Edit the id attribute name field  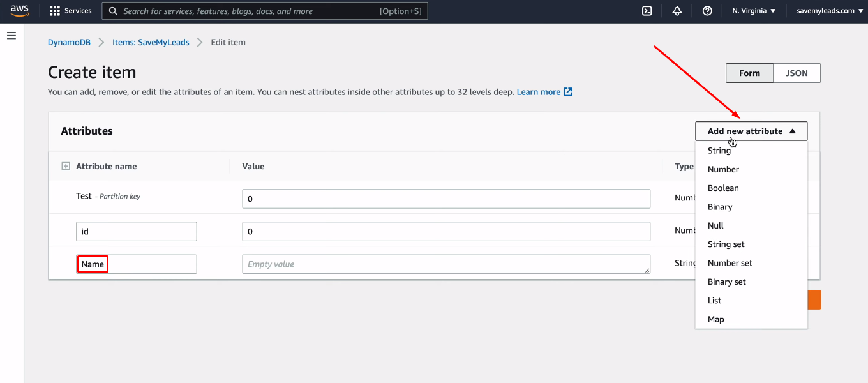136,232
